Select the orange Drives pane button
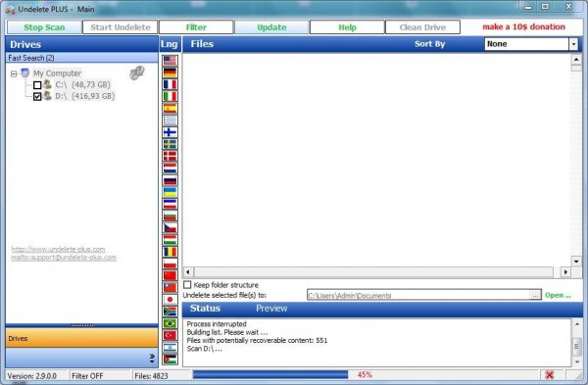The image size is (588, 385). (81, 338)
